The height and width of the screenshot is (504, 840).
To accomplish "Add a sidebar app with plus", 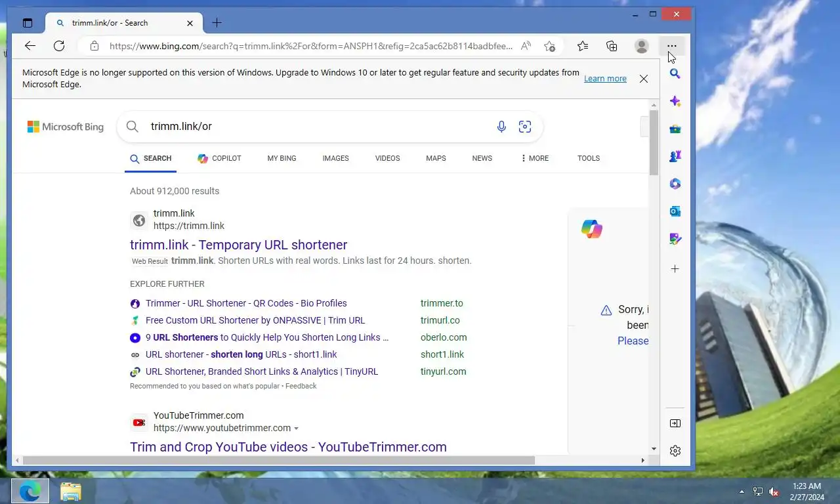I will click(675, 268).
